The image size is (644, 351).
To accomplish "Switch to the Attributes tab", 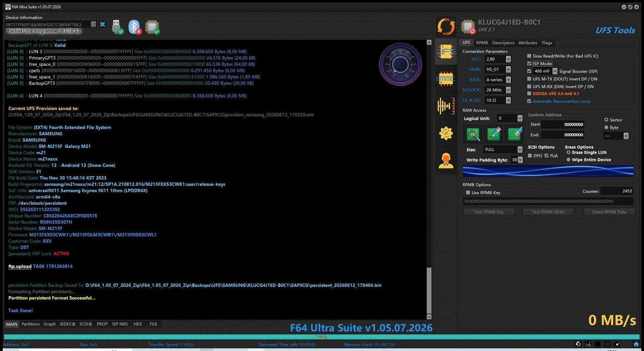I will [x=528, y=43].
